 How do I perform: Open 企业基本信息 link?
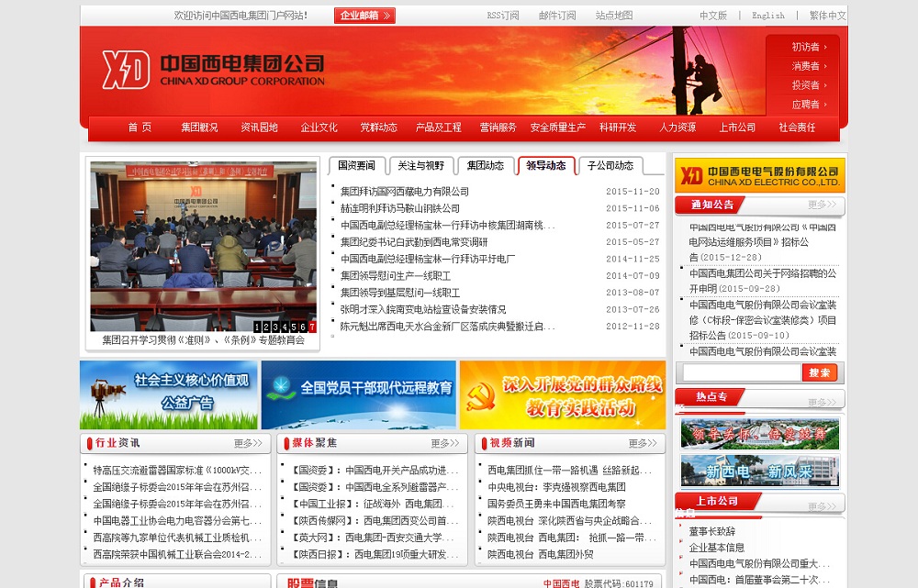[x=717, y=548]
